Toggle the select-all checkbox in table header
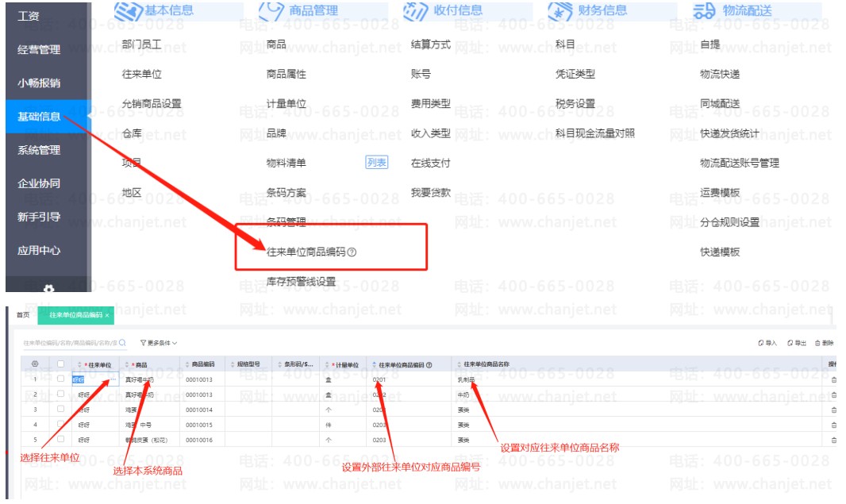The height and width of the screenshot is (504, 846). (60, 364)
